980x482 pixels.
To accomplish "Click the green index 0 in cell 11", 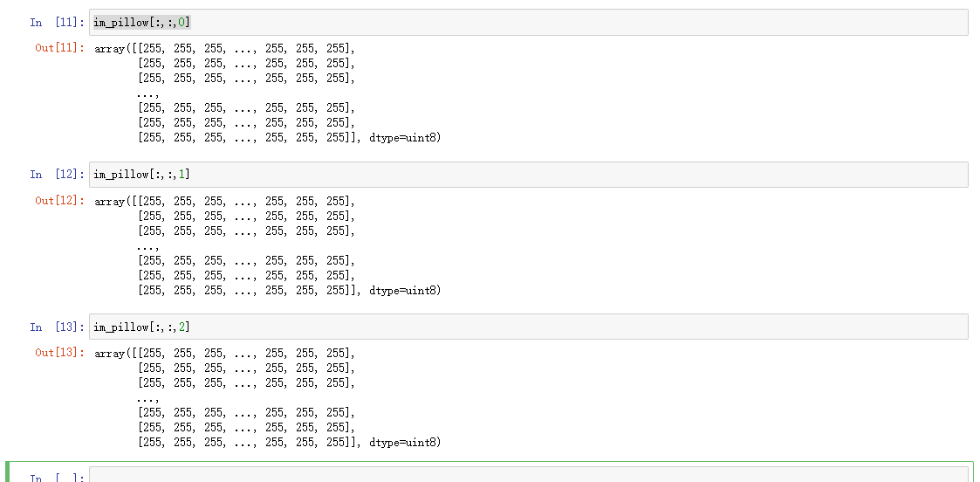I will [182, 23].
